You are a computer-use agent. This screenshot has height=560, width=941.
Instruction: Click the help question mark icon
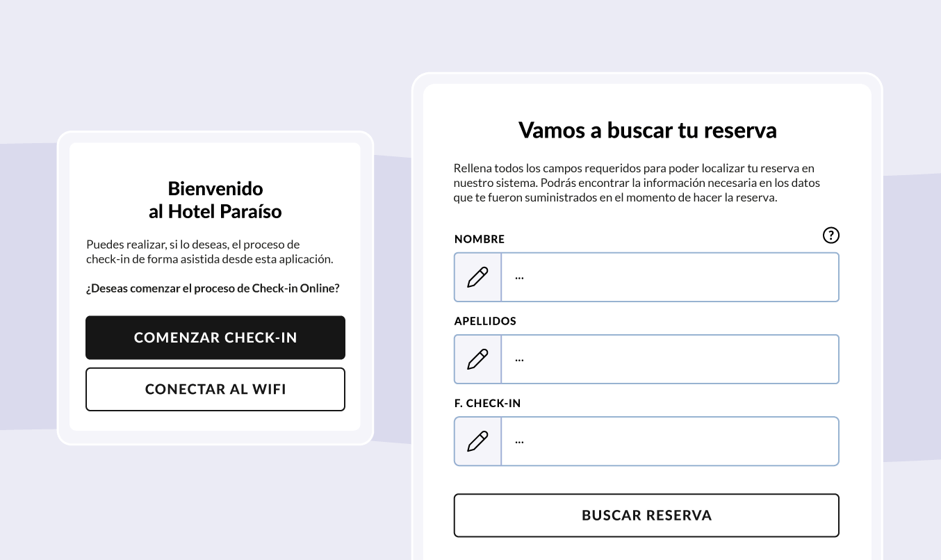[x=830, y=236]
